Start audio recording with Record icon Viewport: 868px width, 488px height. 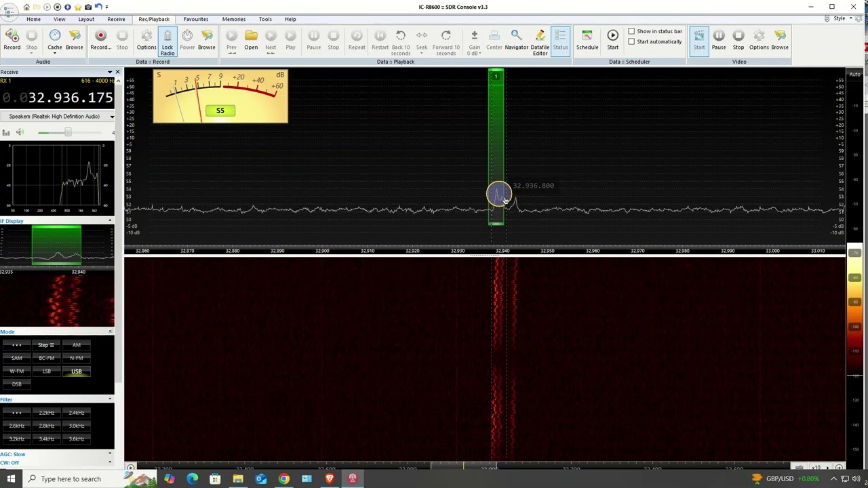pos(12,40)
